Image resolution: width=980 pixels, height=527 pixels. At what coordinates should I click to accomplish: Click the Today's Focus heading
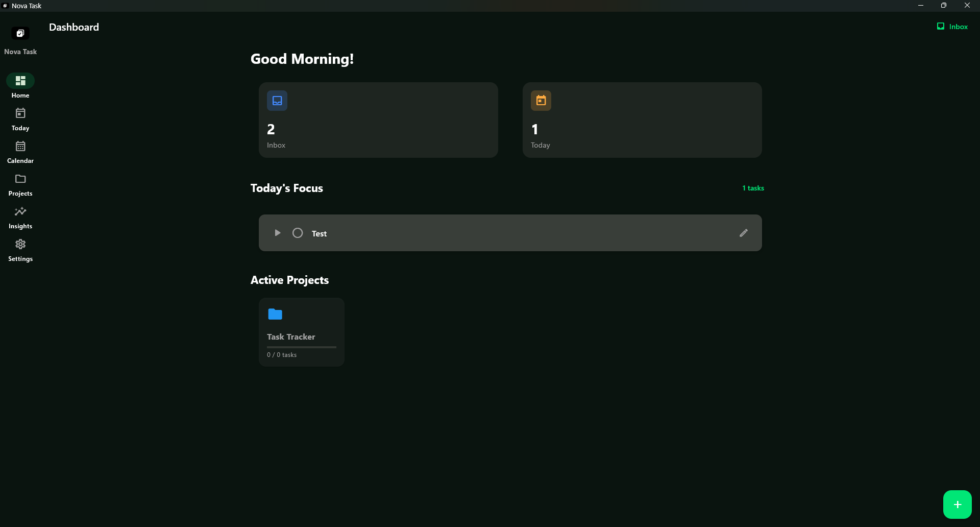[287, 188]
